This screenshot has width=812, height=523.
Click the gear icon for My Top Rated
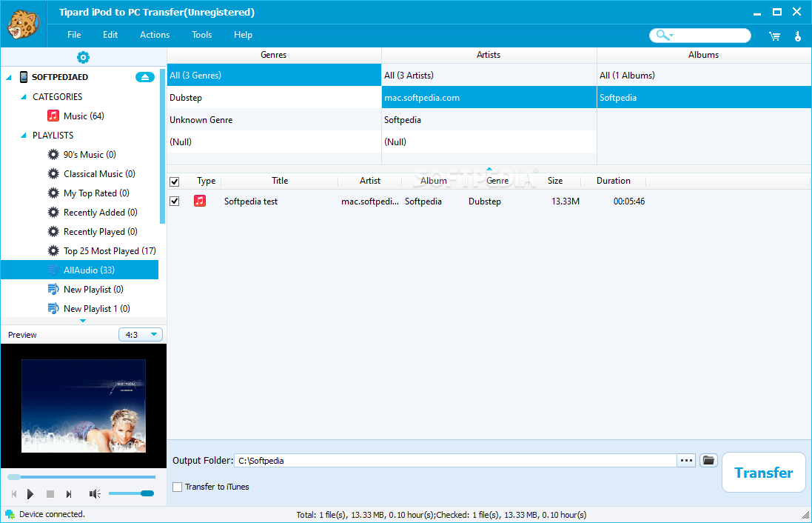[53, 193]
